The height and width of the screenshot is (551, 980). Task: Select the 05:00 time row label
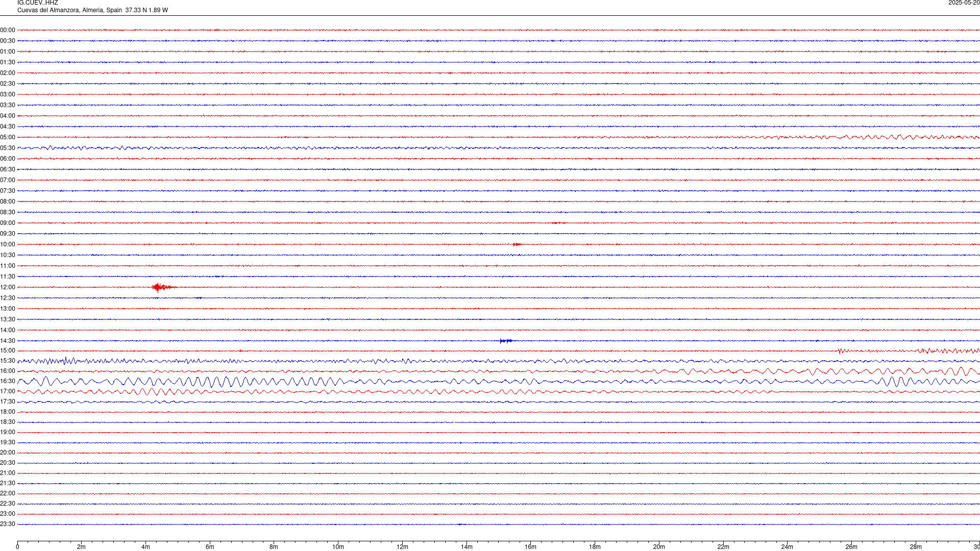click(8, 137)
